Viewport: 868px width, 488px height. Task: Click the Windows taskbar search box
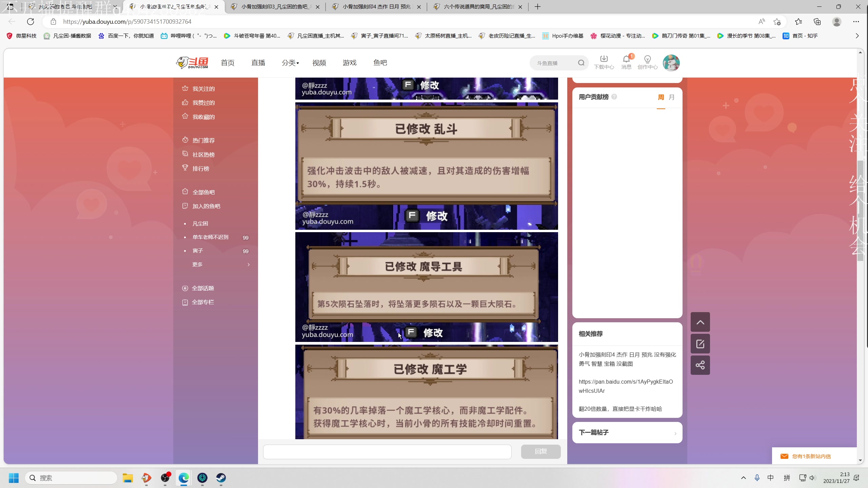[x=71, y=478]
